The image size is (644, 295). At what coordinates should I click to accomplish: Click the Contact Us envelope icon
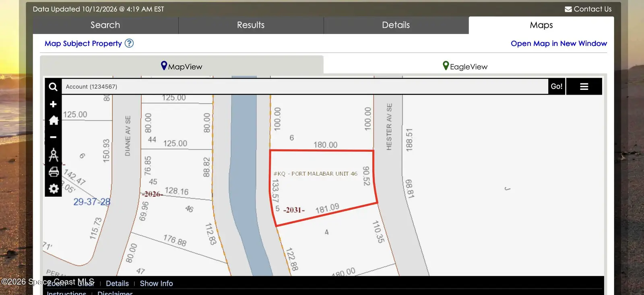[568, 9]
